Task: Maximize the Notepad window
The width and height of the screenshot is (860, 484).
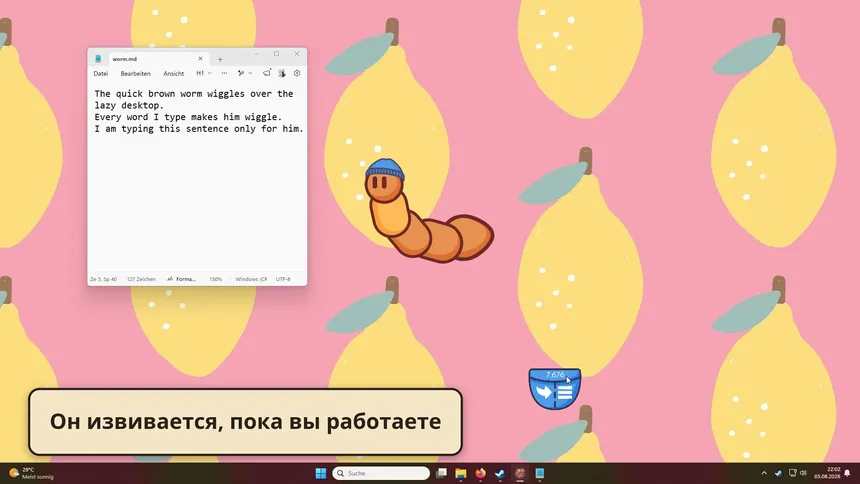Action: pos(276,54)
